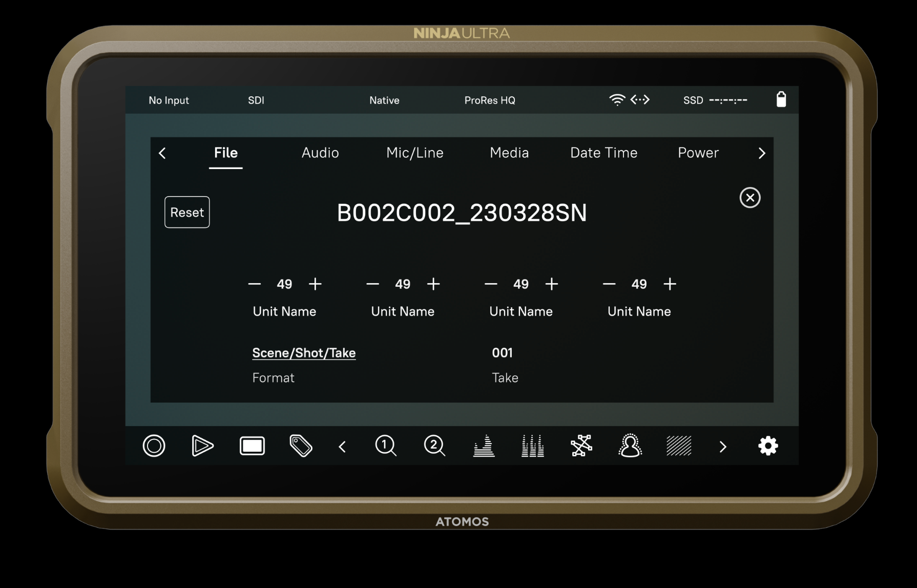The height and width of the screenshot is (588, 917).
Task: Show the RGB parade scope
Action: (532, 446)
